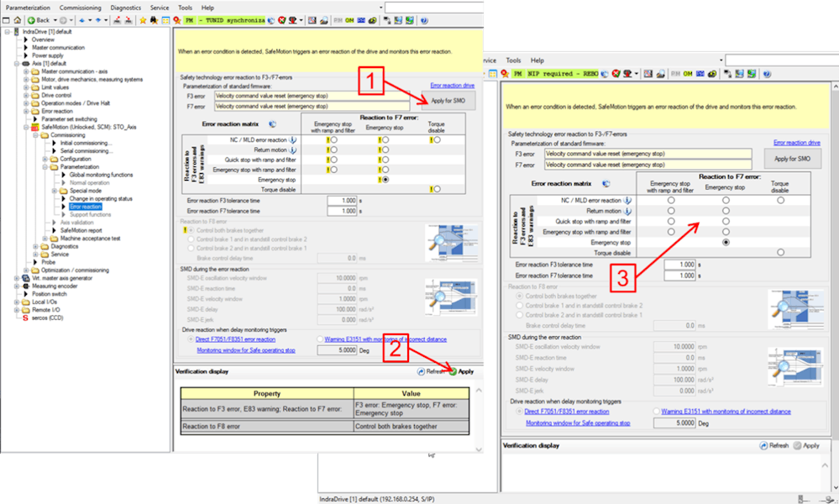Click the Home icon in the toolbar
Screen dimensions: 839x504
(x=17, y=20)
